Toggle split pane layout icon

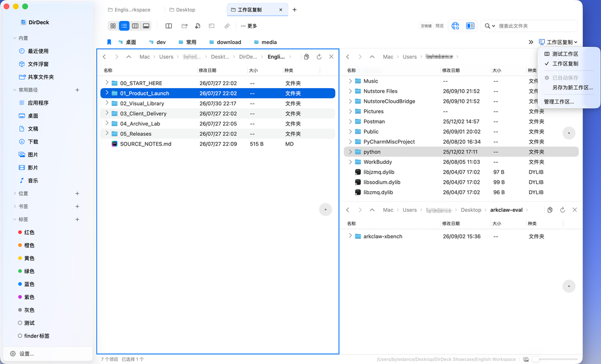[x=169, y=26]
